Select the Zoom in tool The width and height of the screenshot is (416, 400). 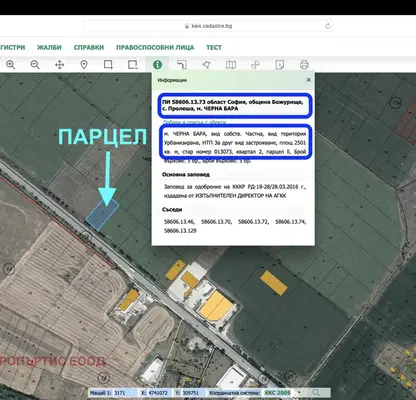(x=11, y=64)
